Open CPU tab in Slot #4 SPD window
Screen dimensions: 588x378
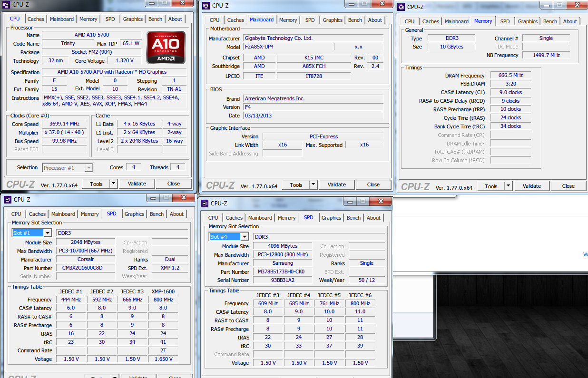tap(213, 218)
